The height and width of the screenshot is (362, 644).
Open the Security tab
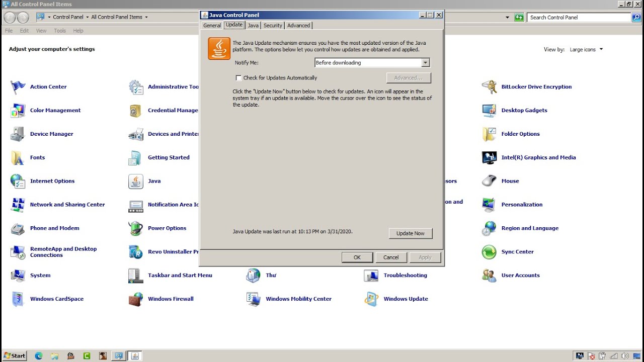273,26
